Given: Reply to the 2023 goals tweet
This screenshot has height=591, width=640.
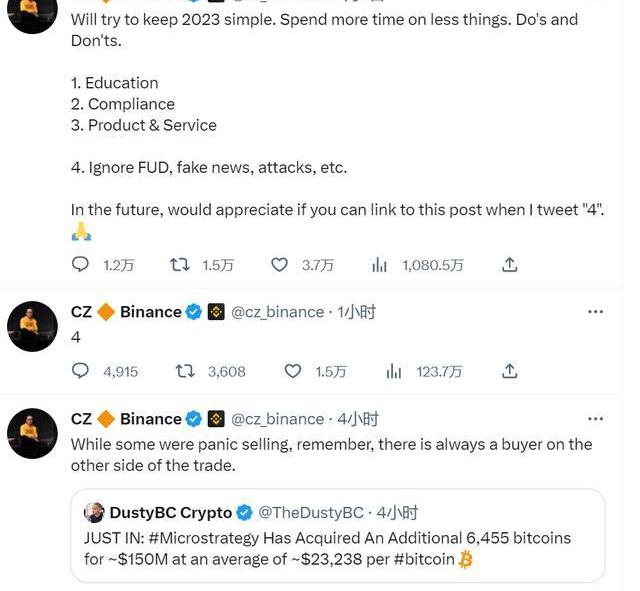Looking at the screenshot, I should tap(81, 265).
